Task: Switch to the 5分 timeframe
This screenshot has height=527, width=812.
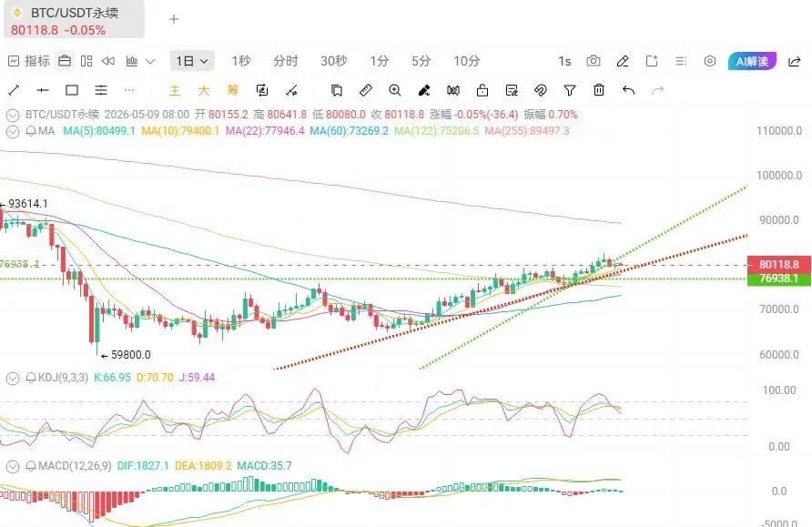Action: tap(421, 61)
